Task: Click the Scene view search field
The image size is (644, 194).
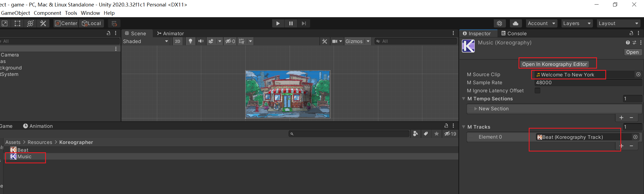Action: 416,41
